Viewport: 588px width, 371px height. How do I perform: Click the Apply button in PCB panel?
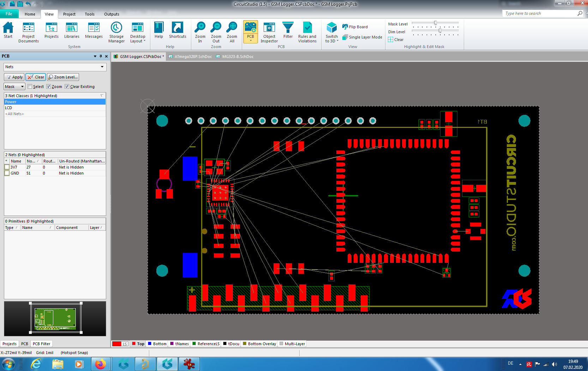click(14, 77)
